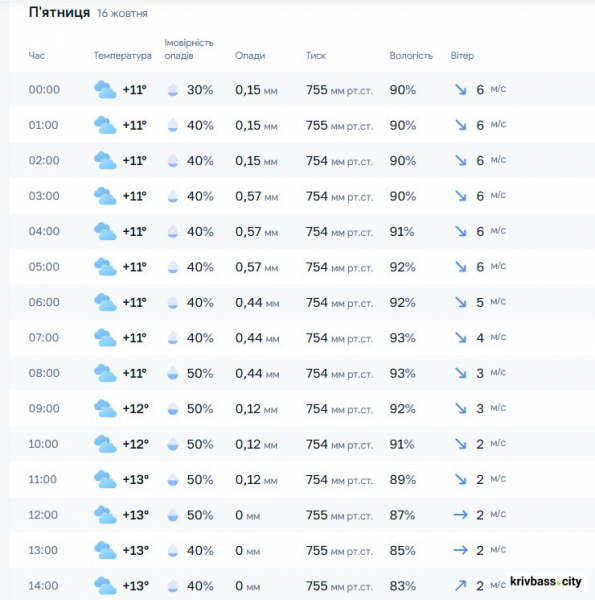Image resolution: width=595 pixels, height=600 pixels.
Task: Click the Вітер column header
Action: (462, 55)
